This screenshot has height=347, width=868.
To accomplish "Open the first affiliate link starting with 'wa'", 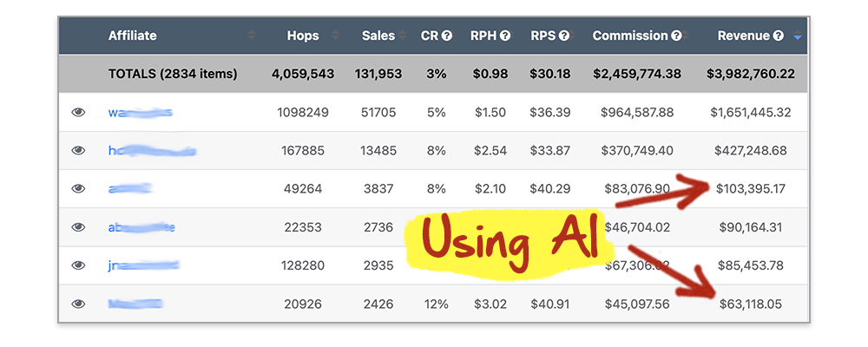I will [x=141, y=113].
